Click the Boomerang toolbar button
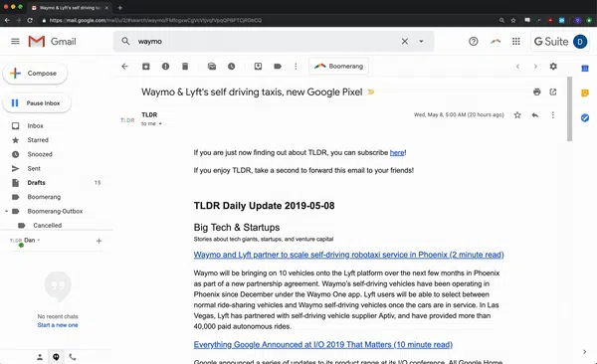597x364 pixels. coord(338,67)
